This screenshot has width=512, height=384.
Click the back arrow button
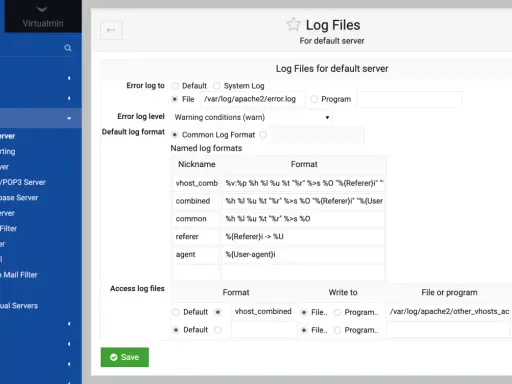click(111, 30)
